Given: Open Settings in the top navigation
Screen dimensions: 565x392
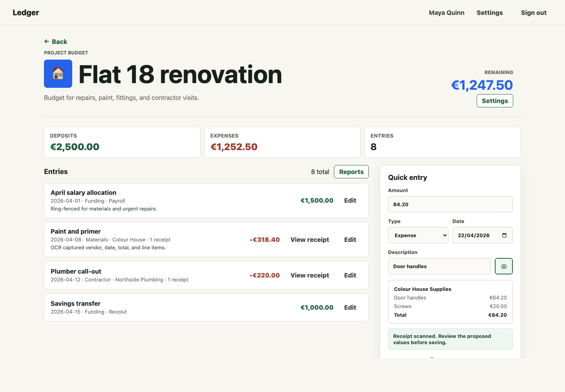Looking at the screenshot, I should point(489,13).
